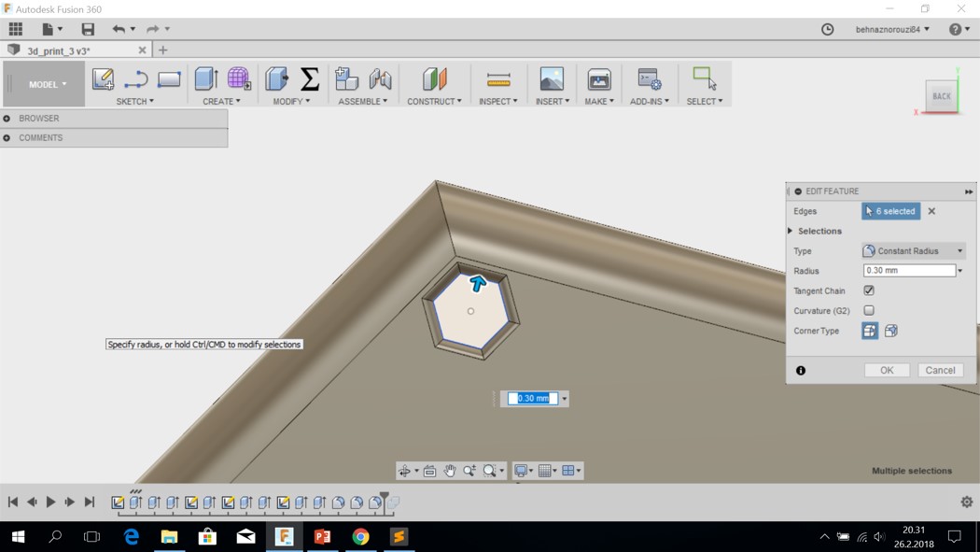Click the Measure tool icon
This screenshot has width=980, height=552.
pyautogui.click(x=498, y=79)
